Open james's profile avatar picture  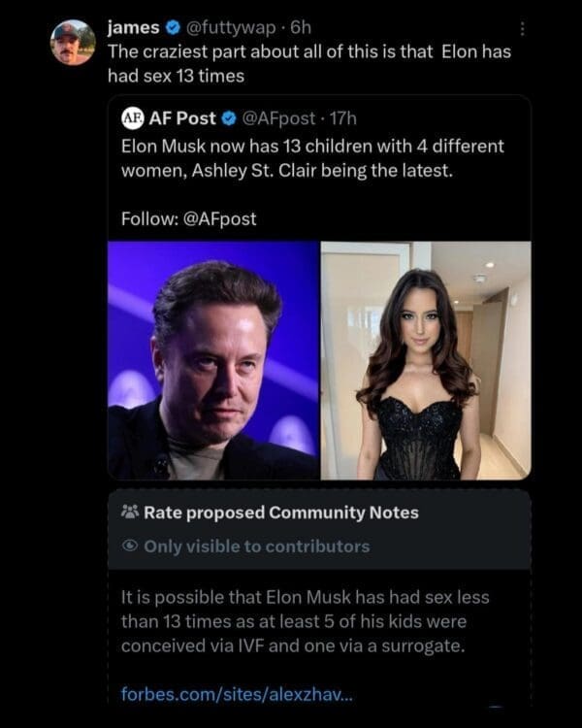(x=73, y=42)
